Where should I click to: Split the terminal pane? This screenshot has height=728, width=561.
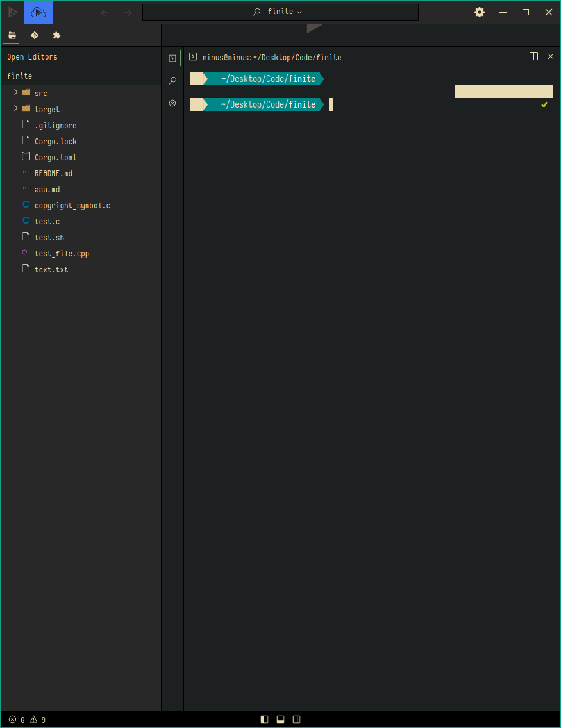point(533,56)
